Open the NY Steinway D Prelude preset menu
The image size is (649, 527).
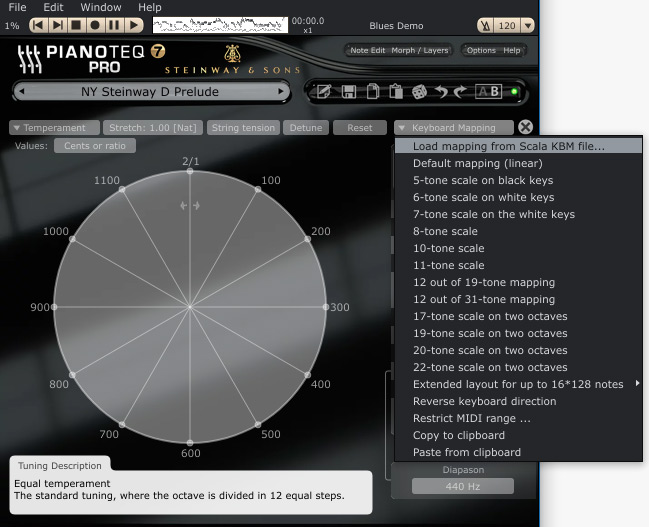coord(150,91)
